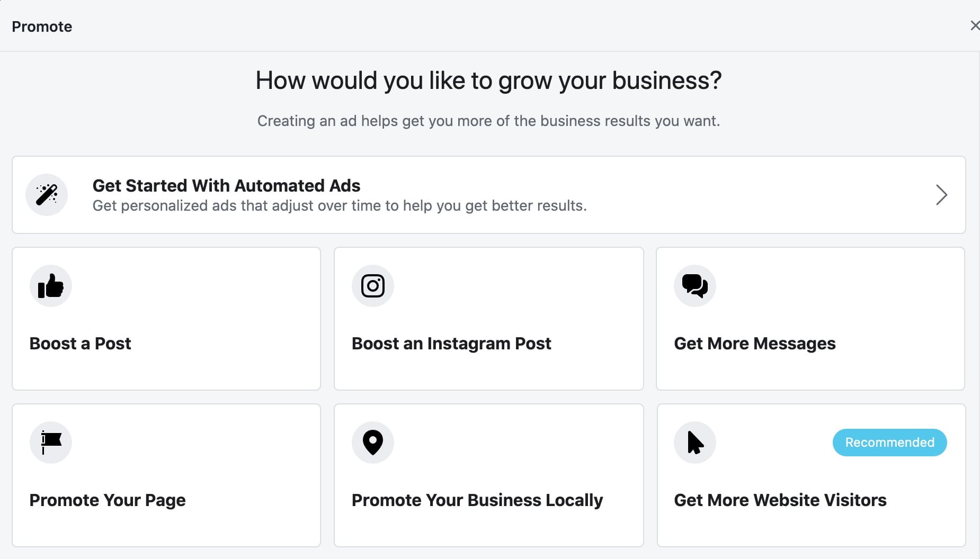
Task: Click the flag Promote Your Page icon
Action: point(51,443)
